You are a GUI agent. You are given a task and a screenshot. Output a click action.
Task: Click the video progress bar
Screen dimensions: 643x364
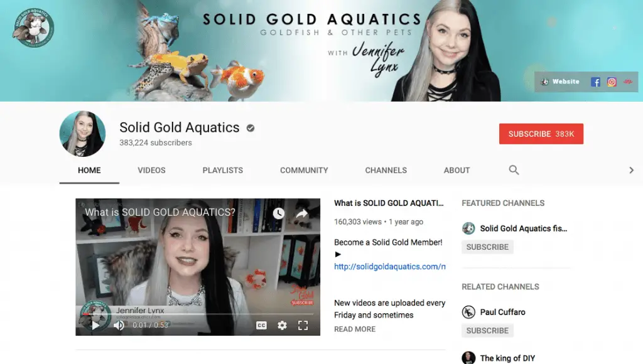[x=198, y=314]
